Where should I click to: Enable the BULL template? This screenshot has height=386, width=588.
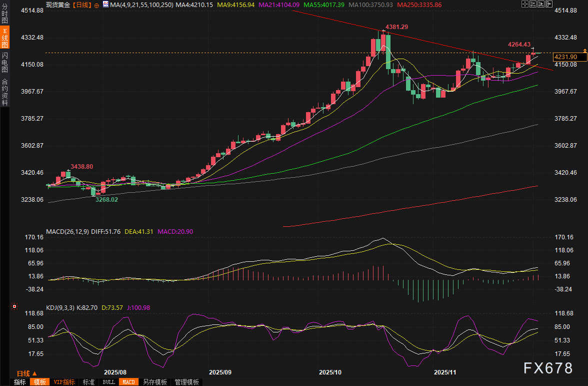tap(108, 382)
